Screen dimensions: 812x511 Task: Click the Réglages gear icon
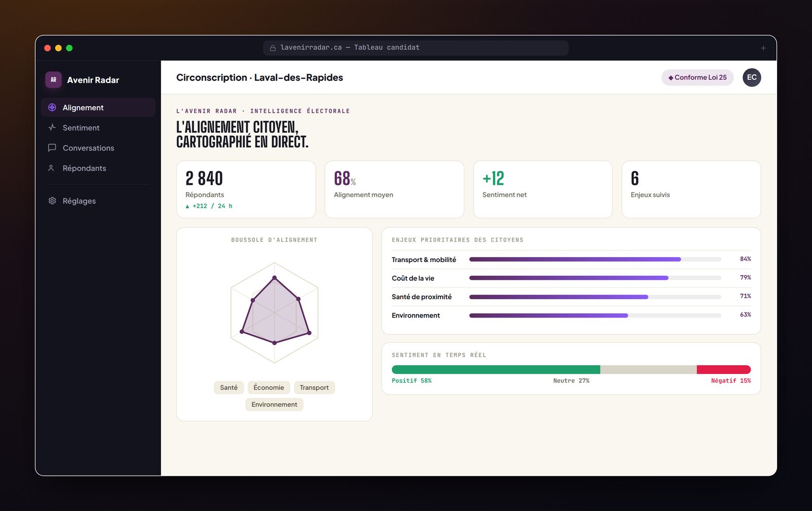[x=52, y=201]
